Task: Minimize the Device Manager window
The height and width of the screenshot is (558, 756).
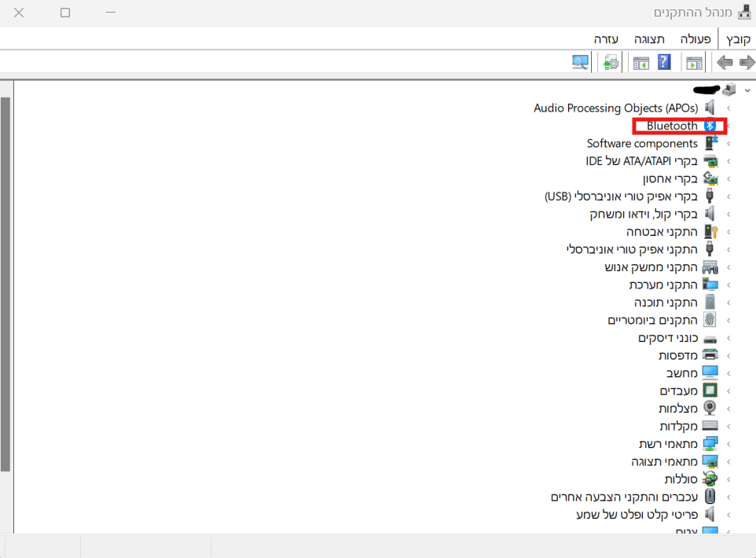Action: (x=111, y=13)
